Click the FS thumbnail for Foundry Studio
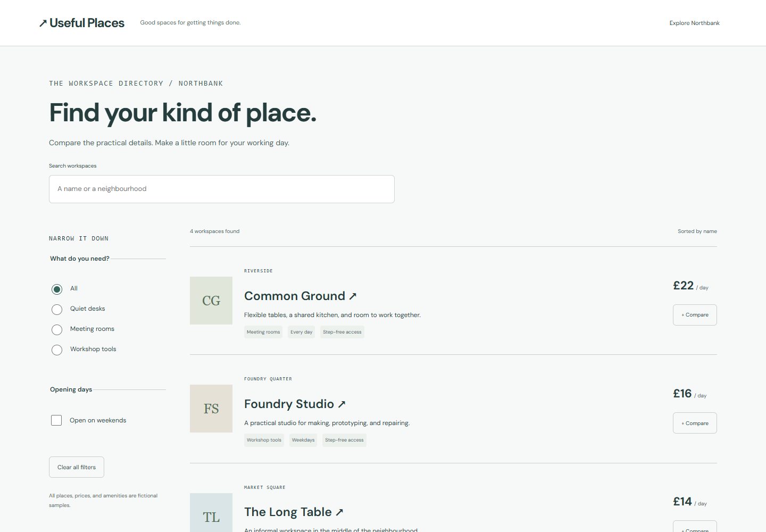This screenshot has height=532, width=766. click(211, 409)
